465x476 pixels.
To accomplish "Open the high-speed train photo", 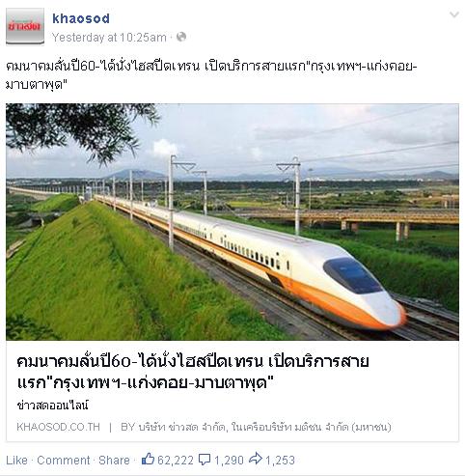I will tap(232, 222).
